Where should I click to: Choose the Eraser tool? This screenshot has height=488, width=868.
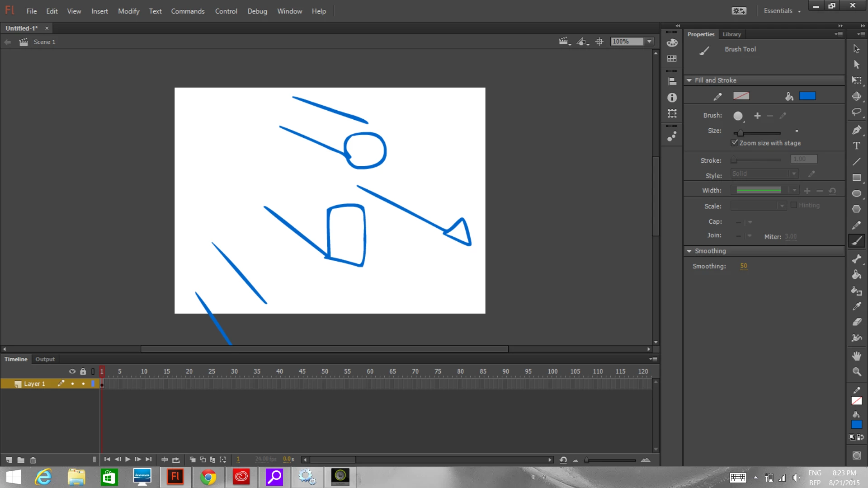point(856,322)
